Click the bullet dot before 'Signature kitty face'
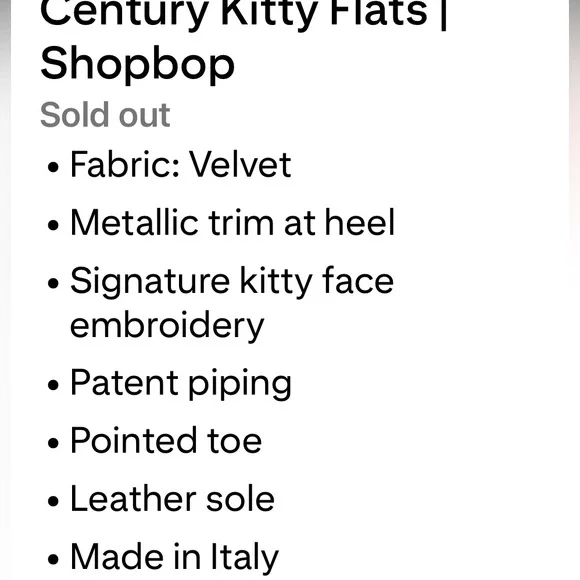The height and width of the screenshot is (580, 580). (x=53, y=283)
